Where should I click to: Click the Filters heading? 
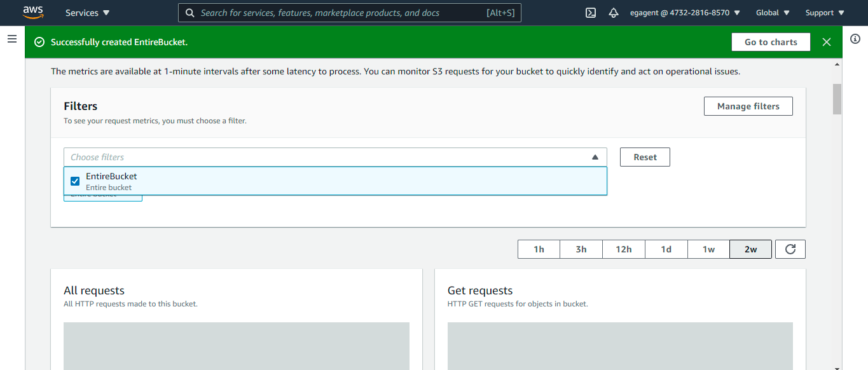click(x=81, y=106)
